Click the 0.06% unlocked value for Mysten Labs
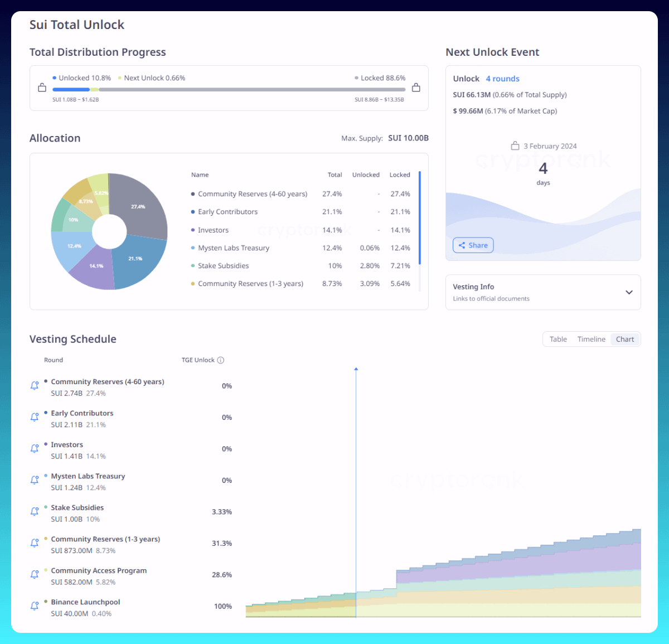The image size is (669, 644). [370, 248]
